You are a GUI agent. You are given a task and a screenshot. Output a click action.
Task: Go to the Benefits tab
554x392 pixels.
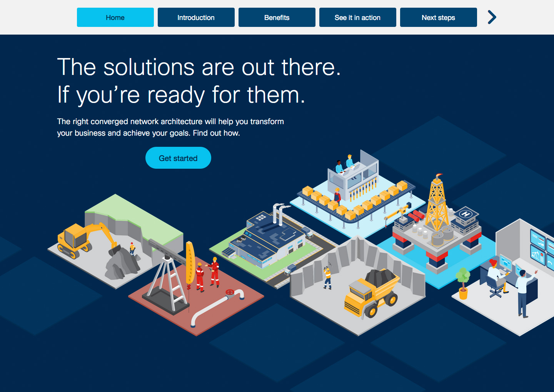click(277, 17)
